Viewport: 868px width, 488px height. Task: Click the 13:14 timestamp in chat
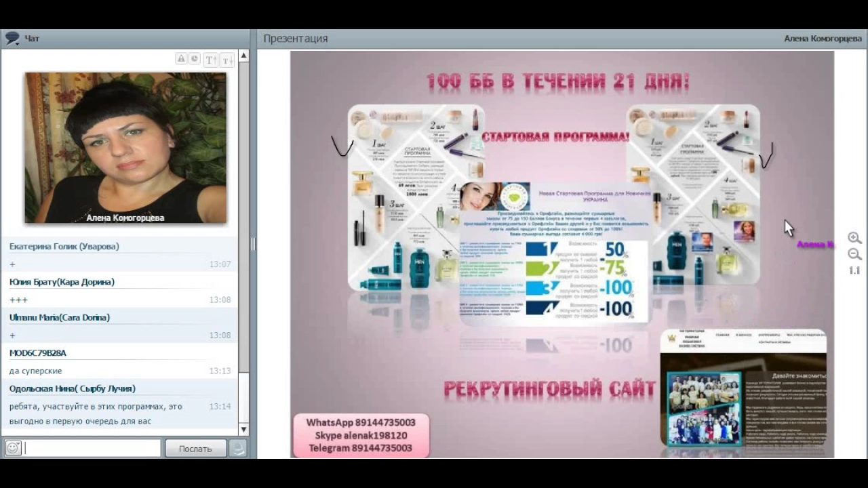220,407
